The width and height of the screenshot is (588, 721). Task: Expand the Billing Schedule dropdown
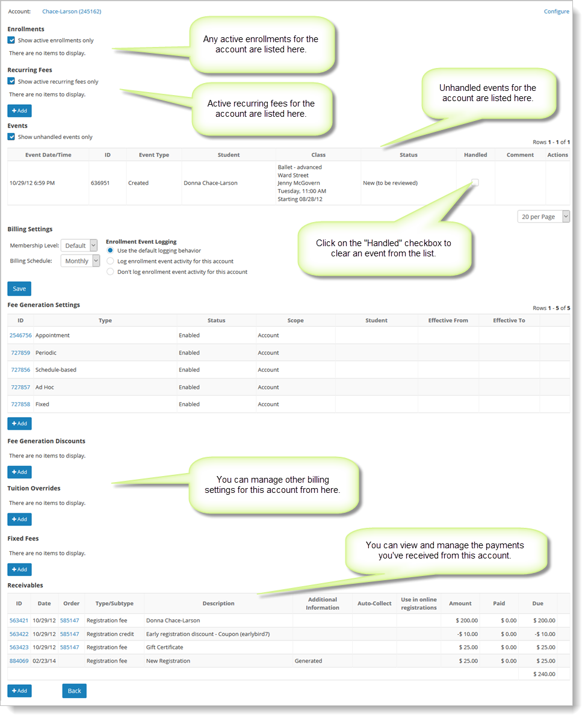80,261
